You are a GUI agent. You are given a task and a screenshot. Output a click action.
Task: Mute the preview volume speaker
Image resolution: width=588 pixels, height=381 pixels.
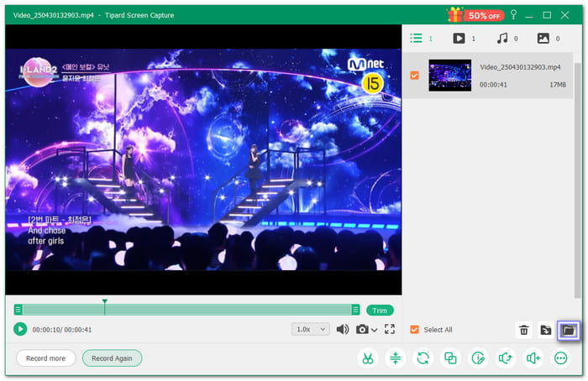[343, 329]
